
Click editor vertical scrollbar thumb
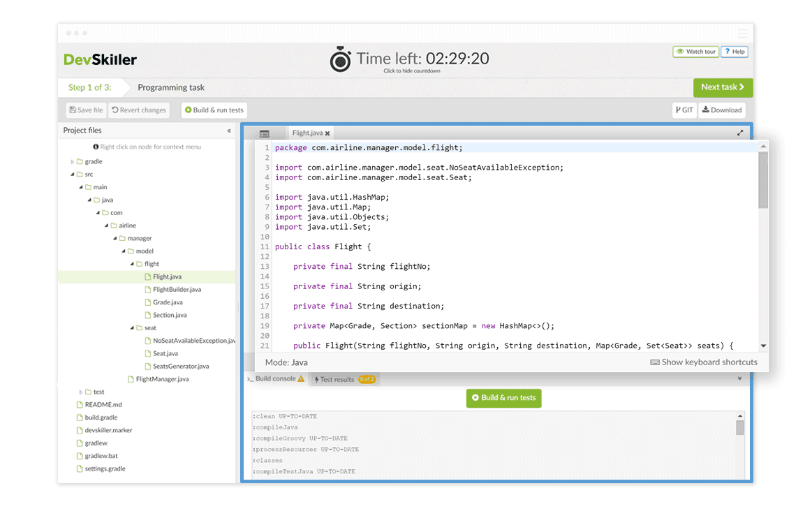click(x=763, y=179)
